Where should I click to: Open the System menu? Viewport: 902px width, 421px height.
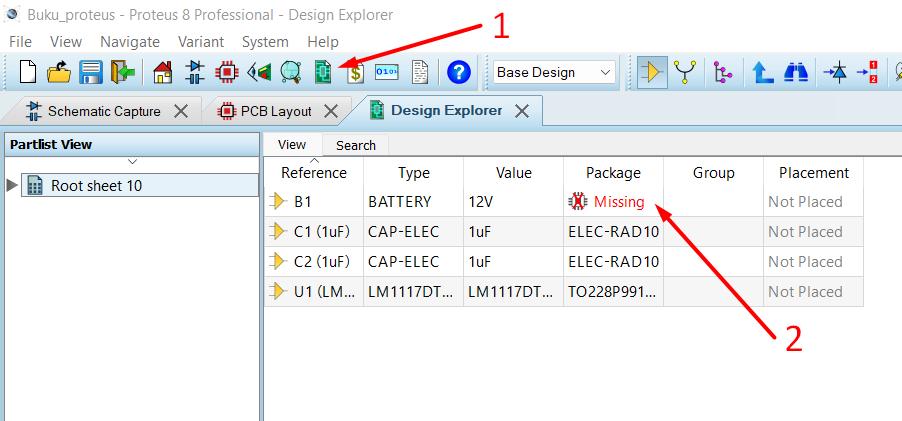265,42
